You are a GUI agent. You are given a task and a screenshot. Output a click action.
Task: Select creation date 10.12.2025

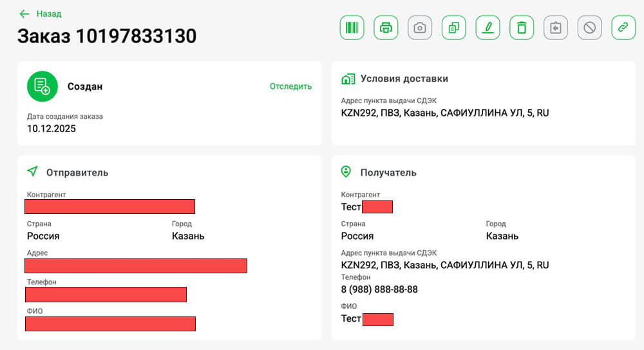tap(52, 129)
